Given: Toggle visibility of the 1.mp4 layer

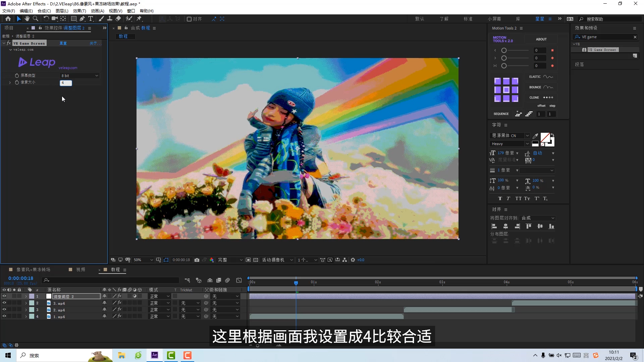Looking at the screenshot, I should pos(4,316).
